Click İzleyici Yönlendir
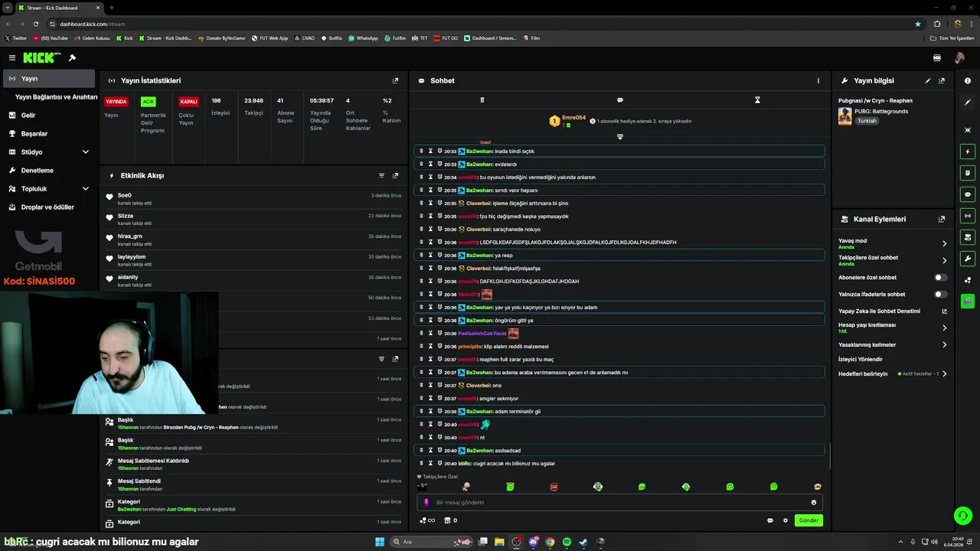This screenshot has width=980, height=551. click(x=861, y=359)
